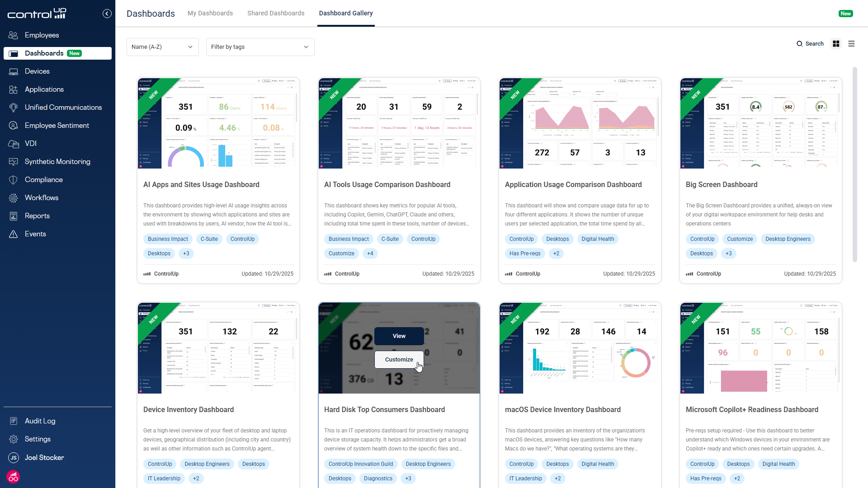The height and width of the screenshot is (488, 868).
Task: Collapse the navigation sidebar with the chevron
Action: [107, 14]
